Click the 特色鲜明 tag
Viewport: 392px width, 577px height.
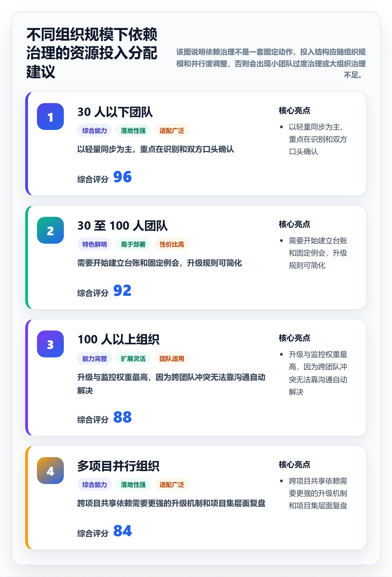[x=95, y=244]
